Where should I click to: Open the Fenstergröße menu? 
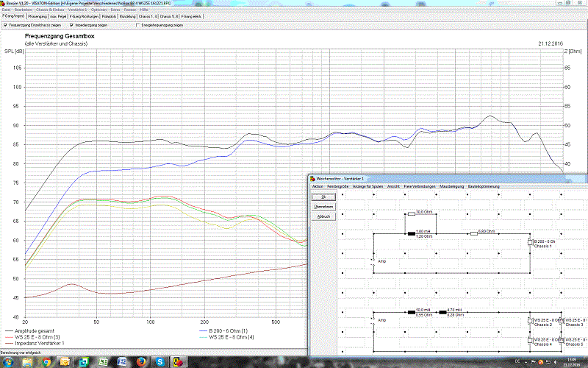coord(338,186)
